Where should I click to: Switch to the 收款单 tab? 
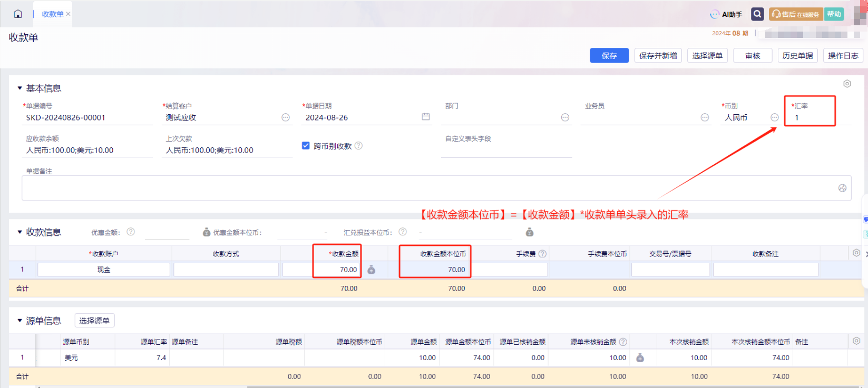tap(53, 14)
